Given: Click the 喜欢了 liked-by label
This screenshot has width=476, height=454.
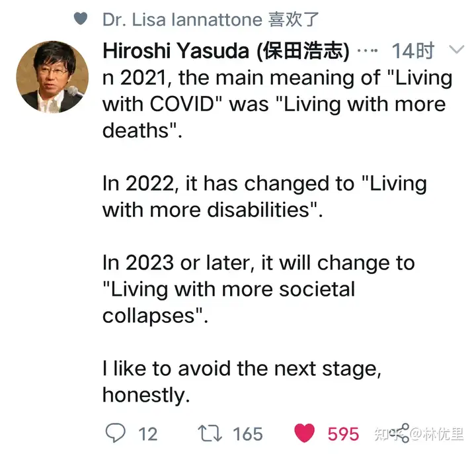Looking at the screenshot, I should pyautogui.click(x=294, y=20).
